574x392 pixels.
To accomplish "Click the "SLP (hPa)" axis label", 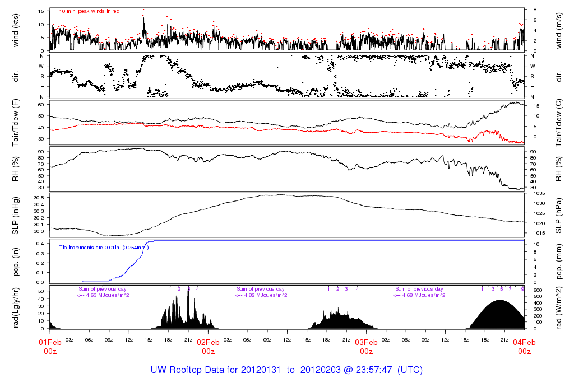I will point(558,216).
